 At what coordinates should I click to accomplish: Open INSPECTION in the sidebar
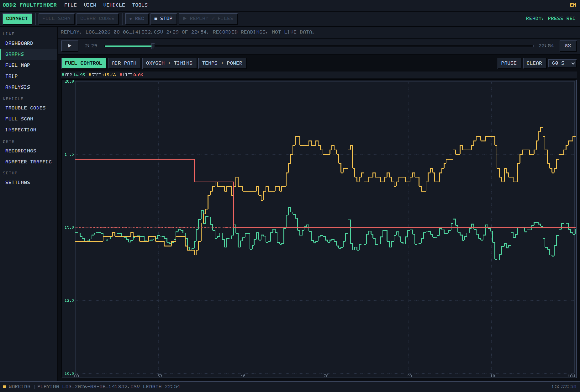[x=29, y=130]
